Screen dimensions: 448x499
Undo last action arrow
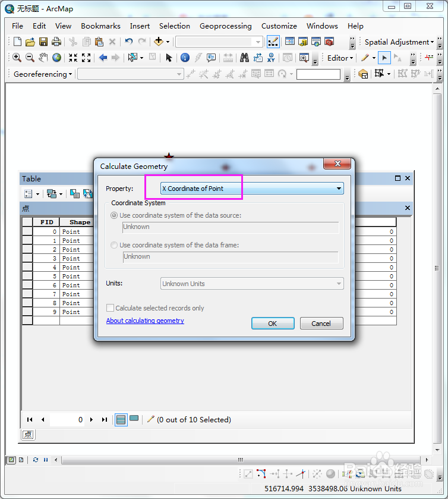pyautogui.click(x=129, y=42)
